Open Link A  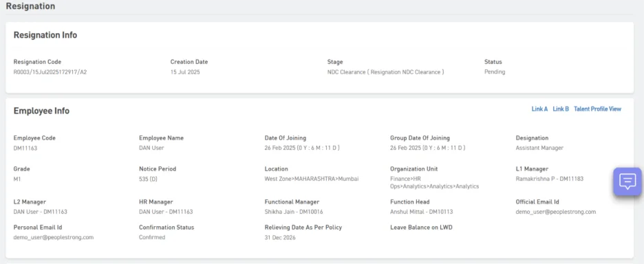(x=539, y=109)
